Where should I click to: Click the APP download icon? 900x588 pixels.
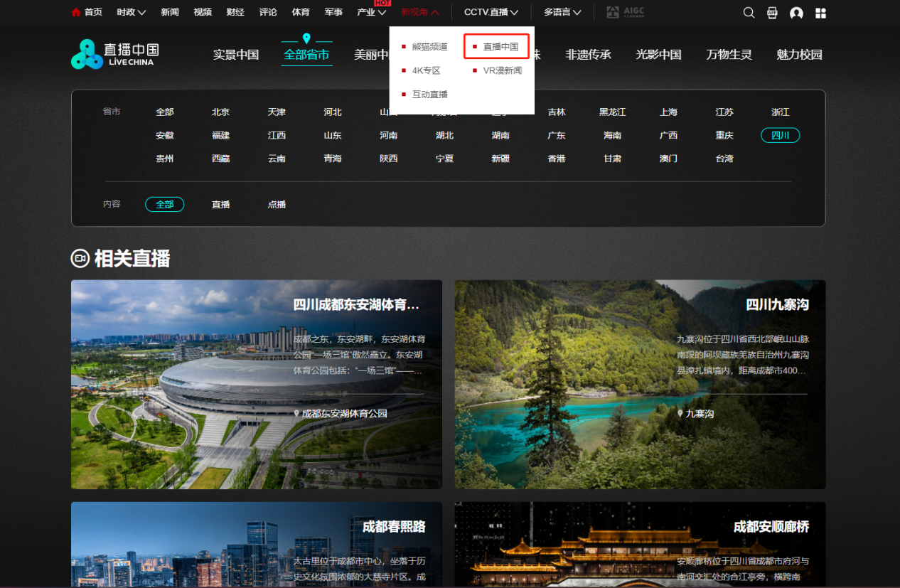(x=772, y=13)
